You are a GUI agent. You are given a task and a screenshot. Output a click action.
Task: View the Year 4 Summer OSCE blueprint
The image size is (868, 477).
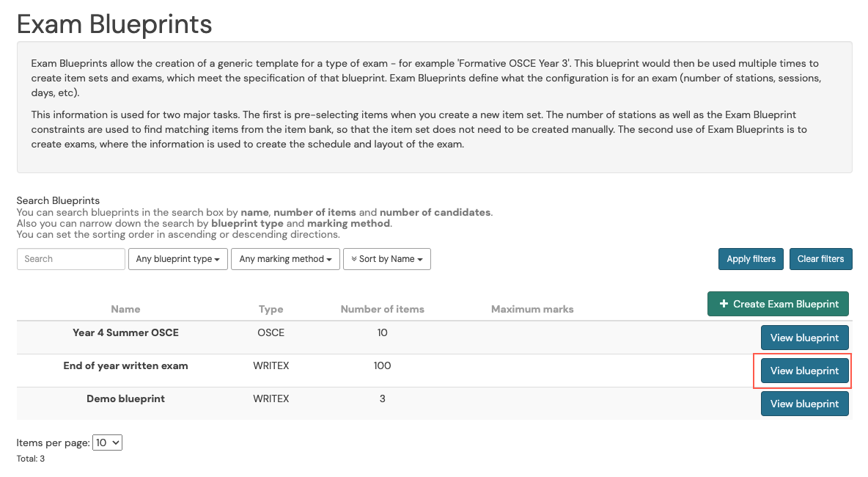click(x=804, y=338)
